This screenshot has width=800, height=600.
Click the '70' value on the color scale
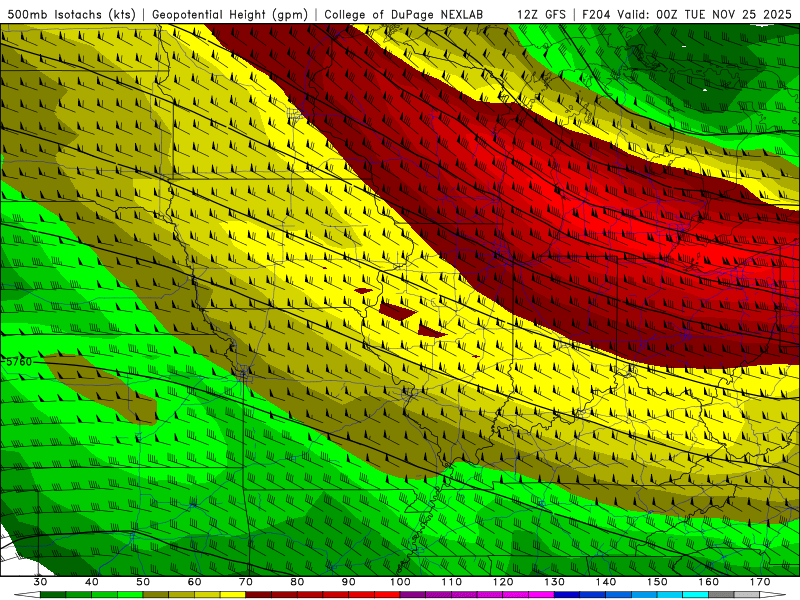click(246, 582)
